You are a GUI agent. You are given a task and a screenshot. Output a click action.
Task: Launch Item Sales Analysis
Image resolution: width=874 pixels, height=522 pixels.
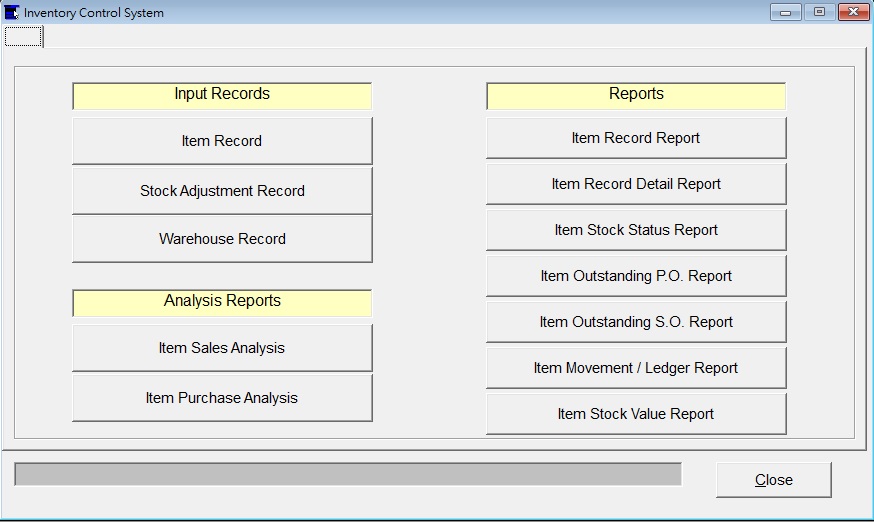(222, 348)
